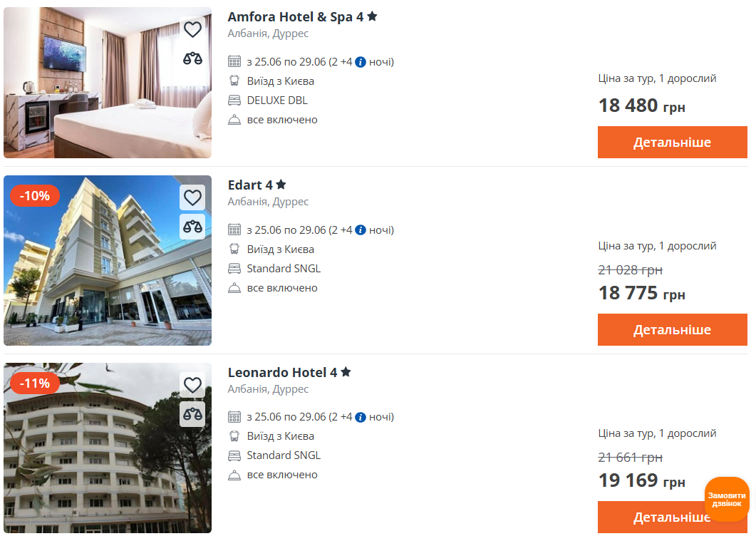Open the calendar icon next to Amfora dates
This screenshot has width=756, height=541.
[x=234, y=61]
